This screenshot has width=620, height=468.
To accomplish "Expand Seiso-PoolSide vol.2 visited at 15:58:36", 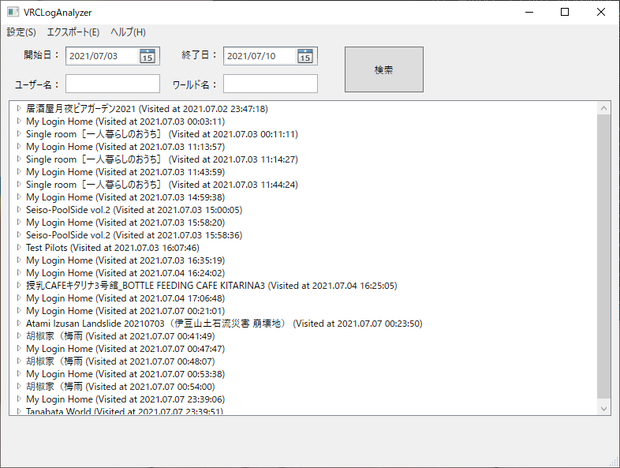I will (19, 235).
